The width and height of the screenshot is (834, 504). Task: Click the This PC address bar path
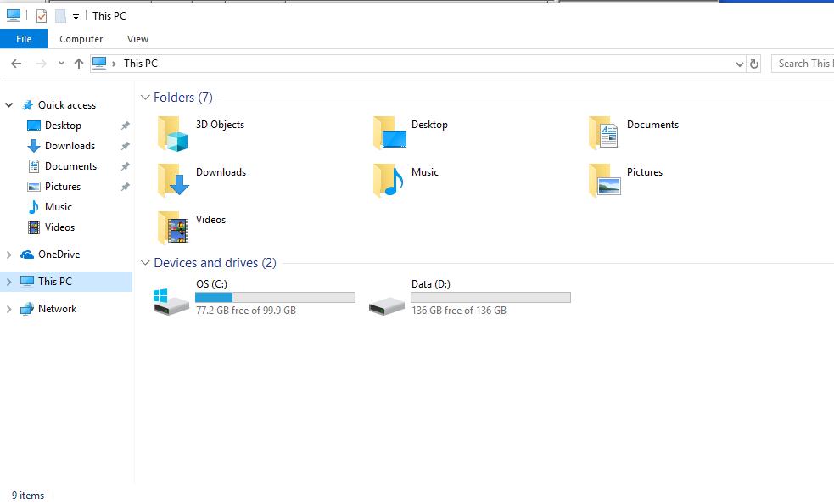coord(141,64)
